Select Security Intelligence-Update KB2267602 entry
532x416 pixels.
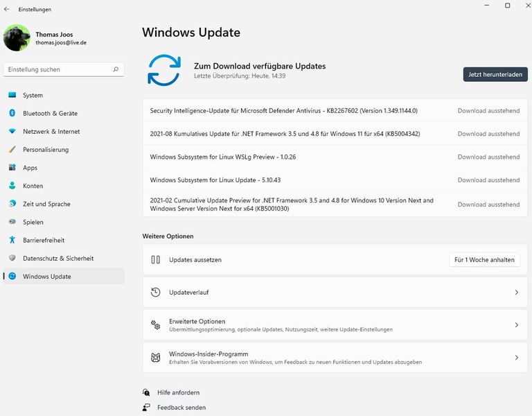(335, 111)
